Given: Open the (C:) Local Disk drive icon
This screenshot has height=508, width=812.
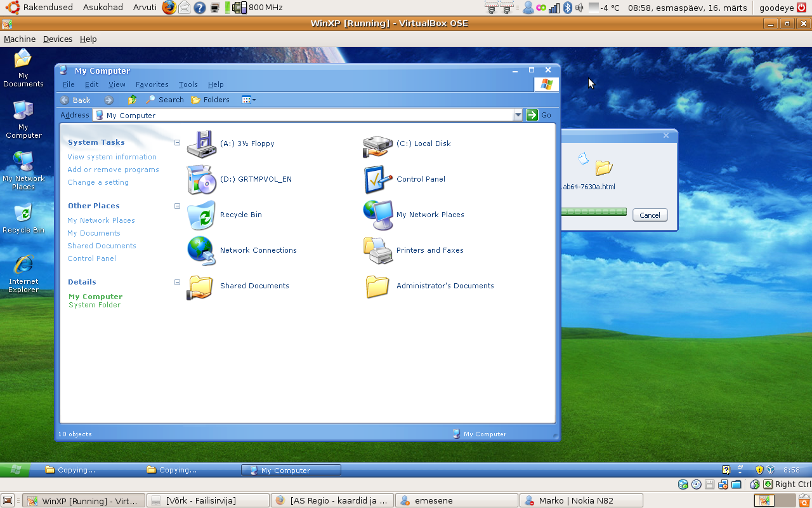Looking at the screenshot, I should pos(377,145).
